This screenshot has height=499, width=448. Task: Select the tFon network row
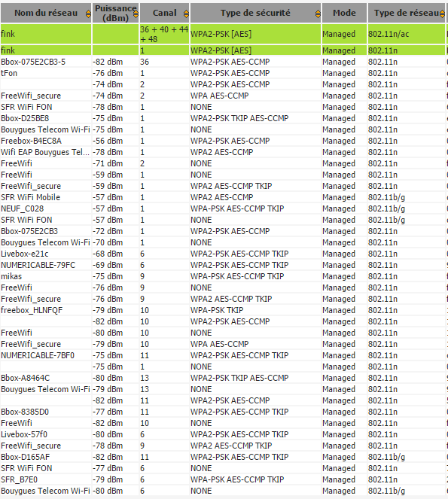[x=224, y=73]
